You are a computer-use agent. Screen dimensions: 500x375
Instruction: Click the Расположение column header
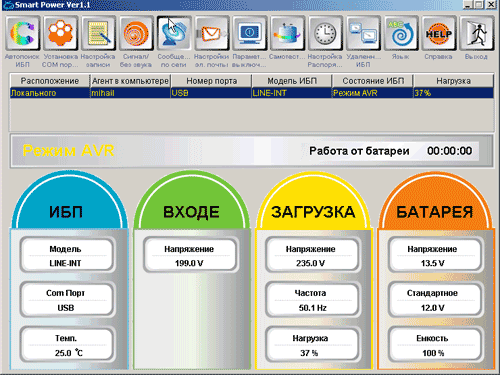pos(50,81)
